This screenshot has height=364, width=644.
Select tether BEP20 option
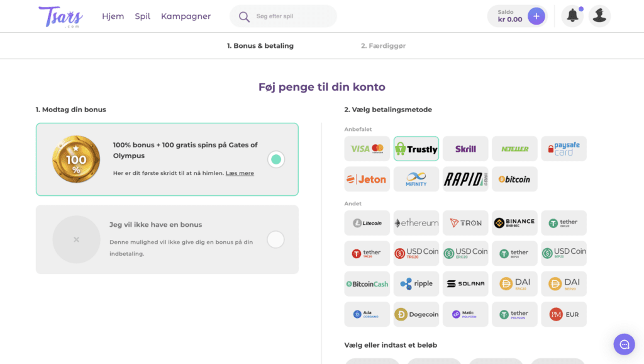(x=514, y=253)
